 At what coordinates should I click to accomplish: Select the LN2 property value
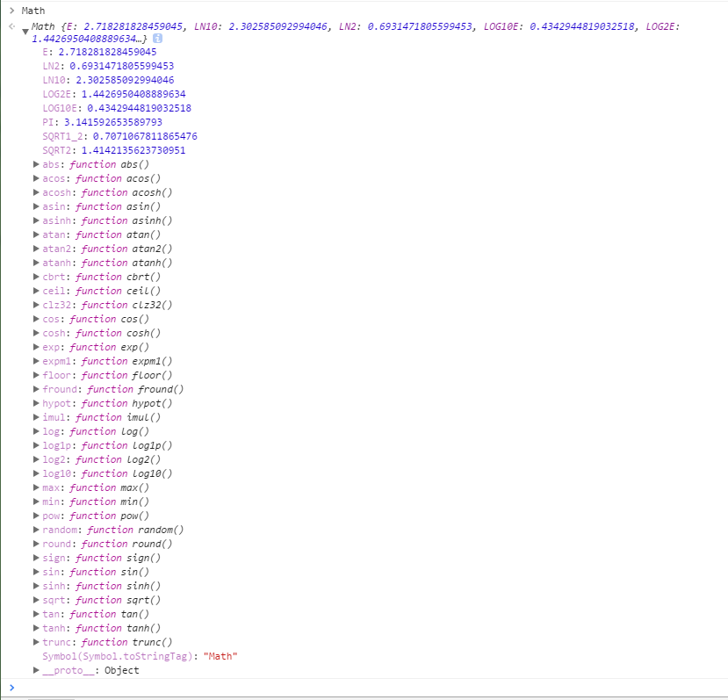[122, 66]
